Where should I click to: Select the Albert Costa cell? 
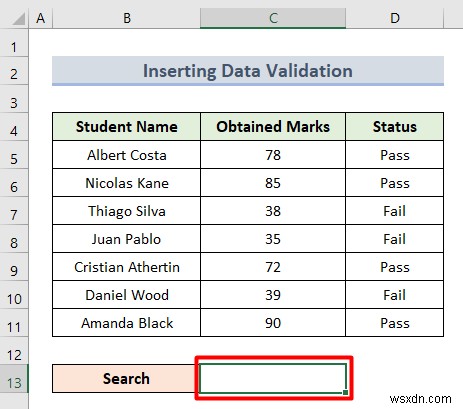click(126, 155)
